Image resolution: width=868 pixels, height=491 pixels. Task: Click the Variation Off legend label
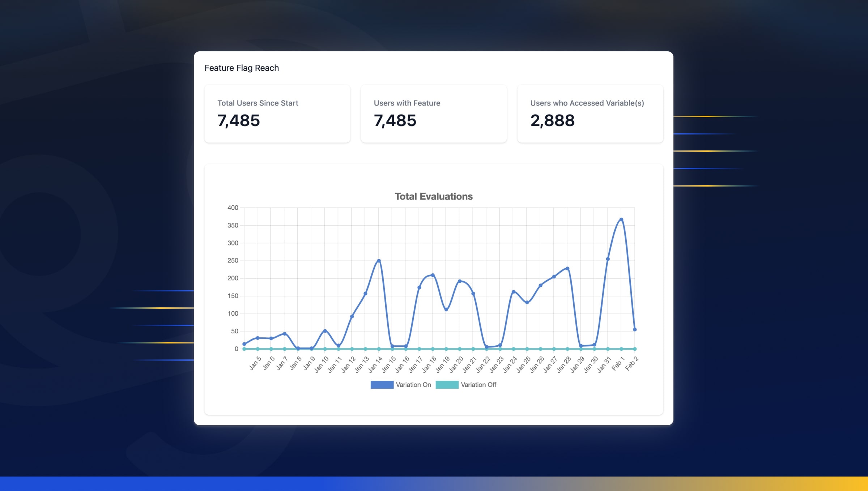478,385
